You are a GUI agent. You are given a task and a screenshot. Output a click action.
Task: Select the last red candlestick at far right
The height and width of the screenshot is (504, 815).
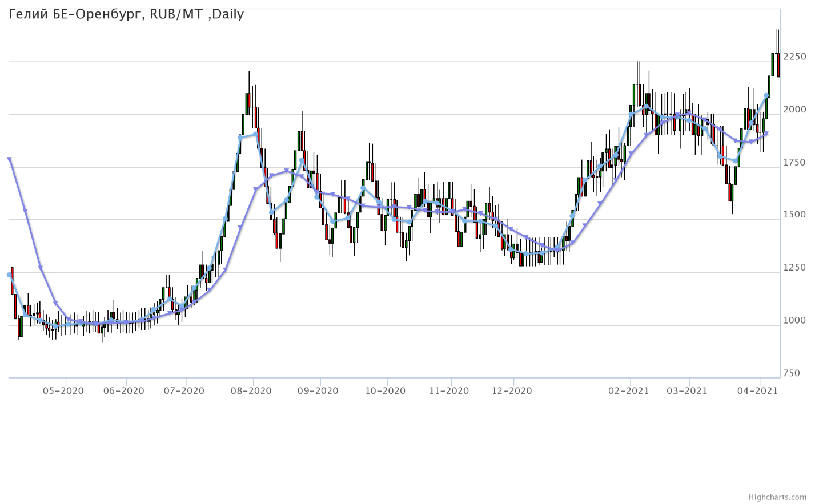click(778, 64)
